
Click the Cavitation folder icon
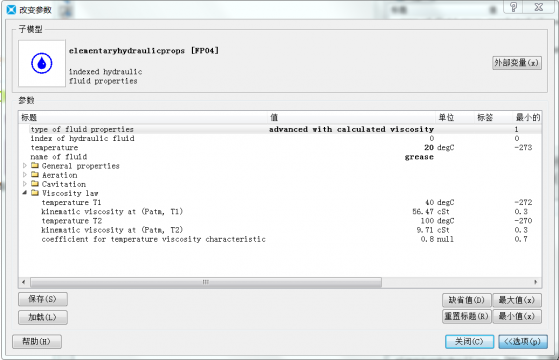35,184
